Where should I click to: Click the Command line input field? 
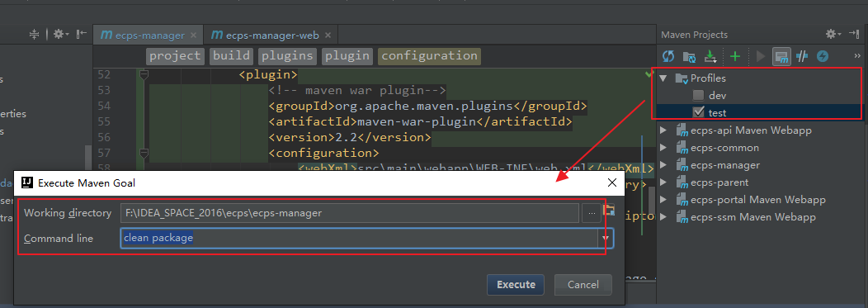tap(359, 238)
